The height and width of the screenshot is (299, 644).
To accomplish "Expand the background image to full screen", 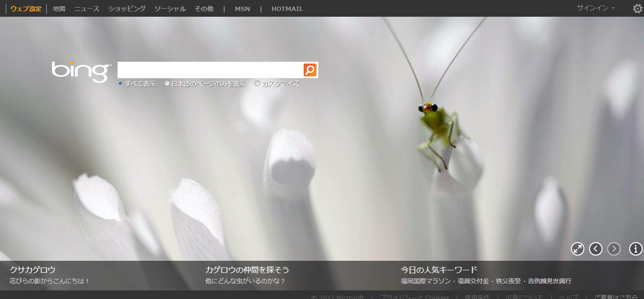I will click(x=578, y=249).
